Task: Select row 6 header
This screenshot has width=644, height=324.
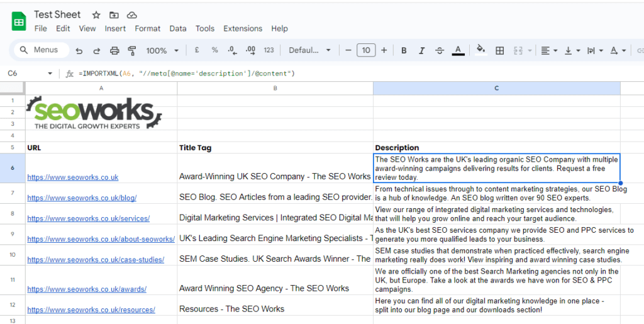Action: point(13,168)
